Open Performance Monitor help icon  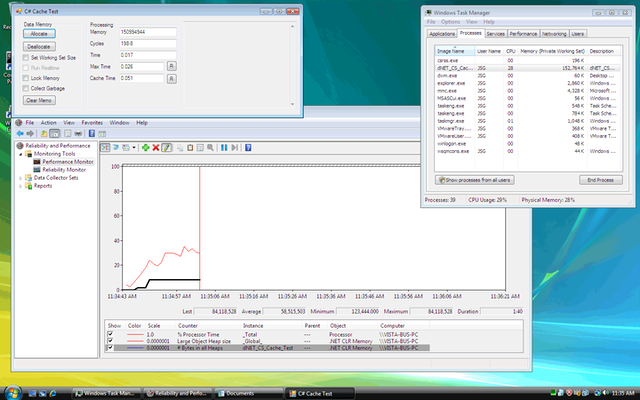click(248, 147)
